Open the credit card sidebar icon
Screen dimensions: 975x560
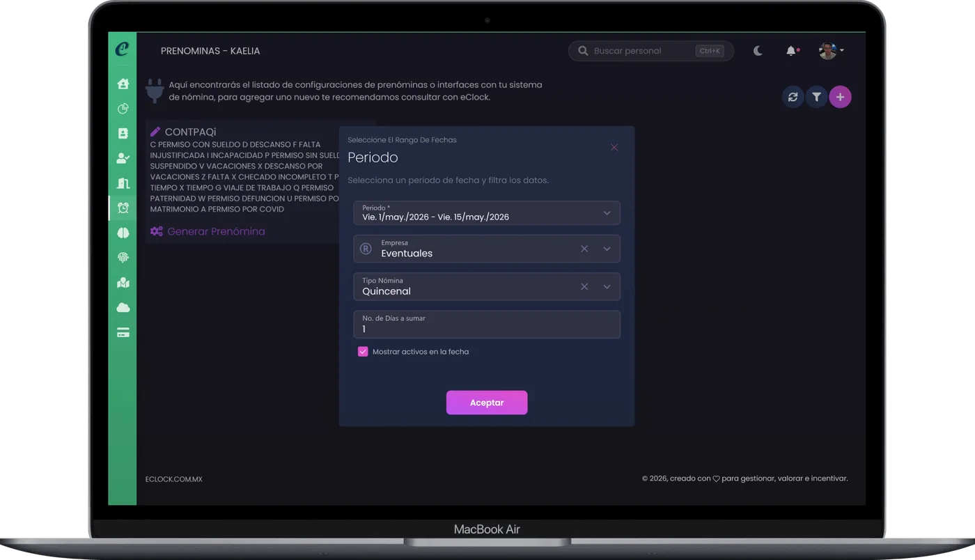click(x=123, y=333)
